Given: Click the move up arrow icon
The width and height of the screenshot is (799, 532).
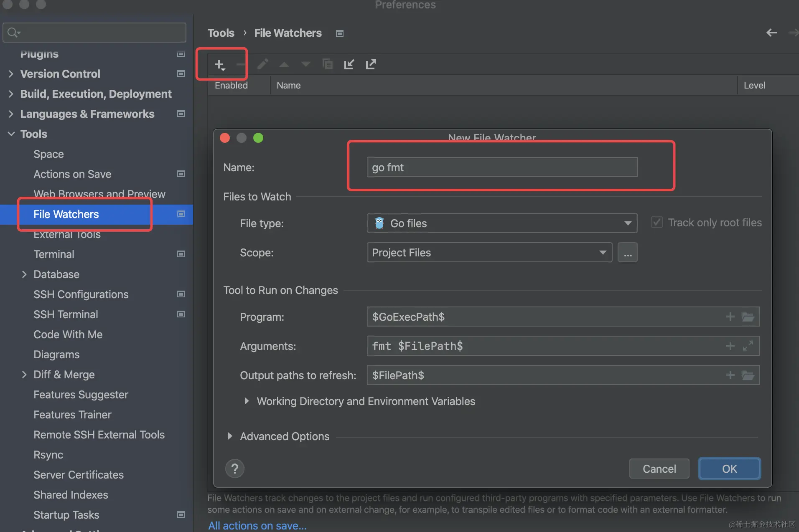Looking at the screenshot, I should 284,64.
